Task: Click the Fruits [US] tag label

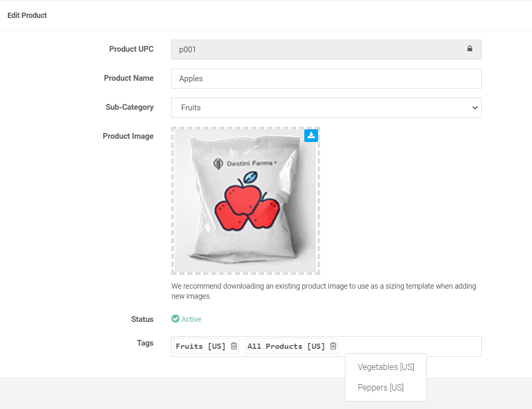Action: click(201, 346)
